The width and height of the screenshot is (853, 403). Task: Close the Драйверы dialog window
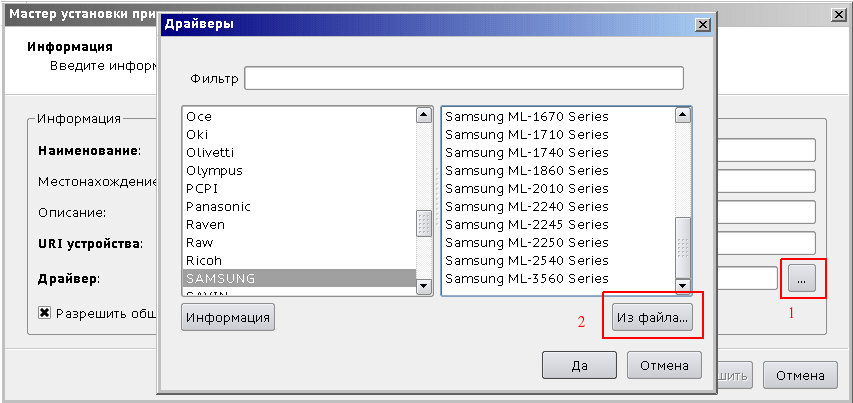pos(703,24)
